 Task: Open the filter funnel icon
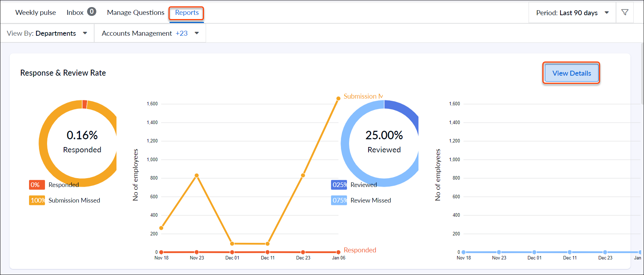[x=625, y=13]
